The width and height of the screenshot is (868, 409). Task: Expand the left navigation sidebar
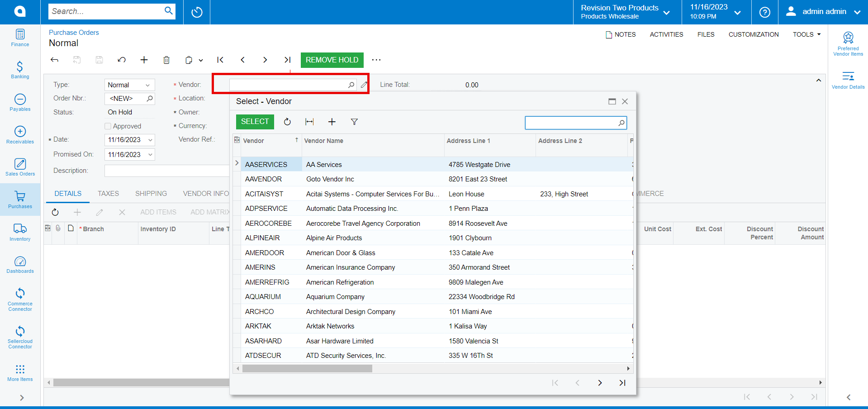coord(21,398)
